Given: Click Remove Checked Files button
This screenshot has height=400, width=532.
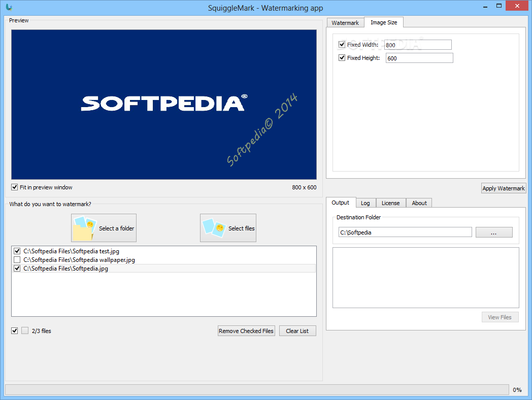Looking at the screenshot, I should tap(246, 331).
